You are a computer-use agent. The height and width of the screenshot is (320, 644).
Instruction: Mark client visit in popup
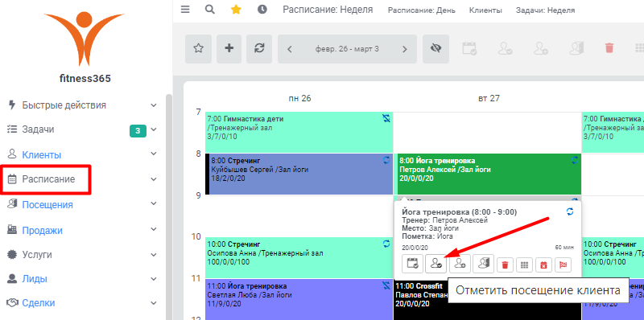(436, 264)
